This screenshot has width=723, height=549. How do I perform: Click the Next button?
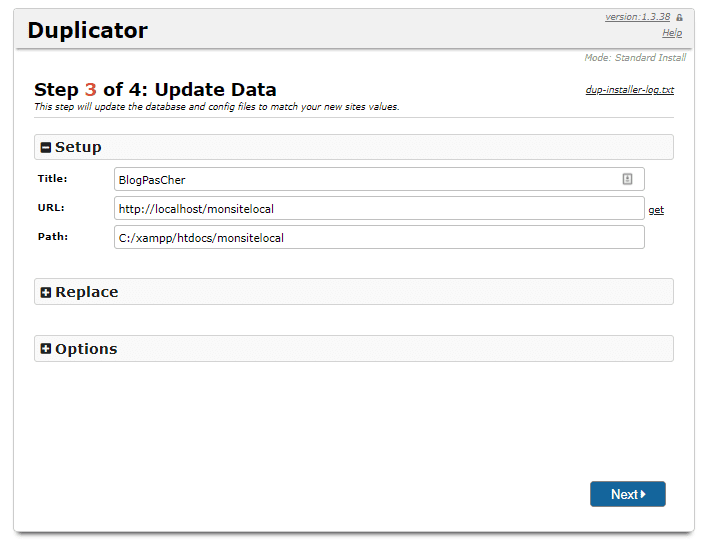click(x=628, y=494)
